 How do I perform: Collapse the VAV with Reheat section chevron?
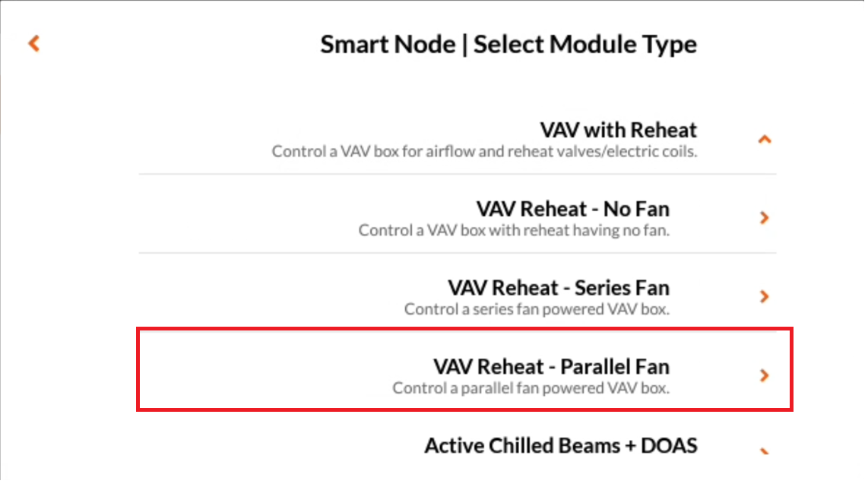point(765,139)
